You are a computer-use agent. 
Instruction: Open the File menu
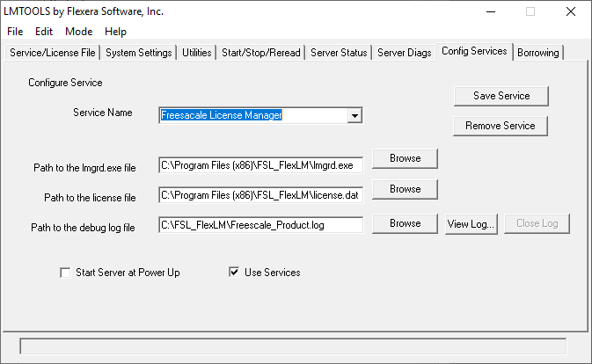point(15,32)
